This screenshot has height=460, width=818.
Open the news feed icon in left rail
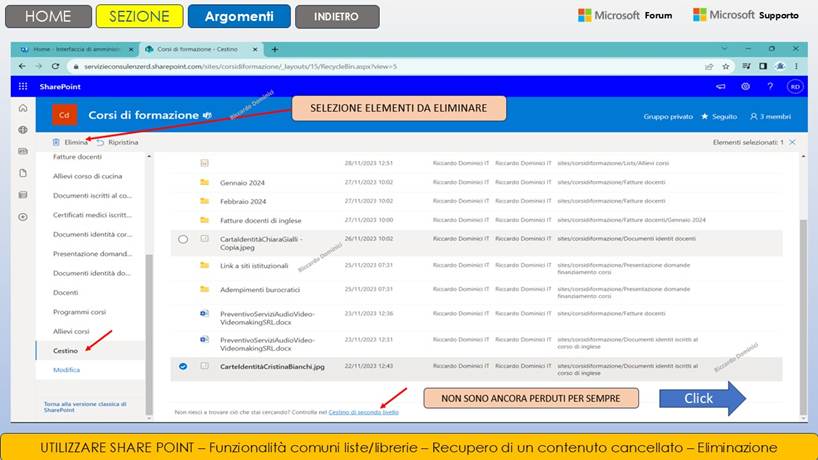tap(23, 151)
